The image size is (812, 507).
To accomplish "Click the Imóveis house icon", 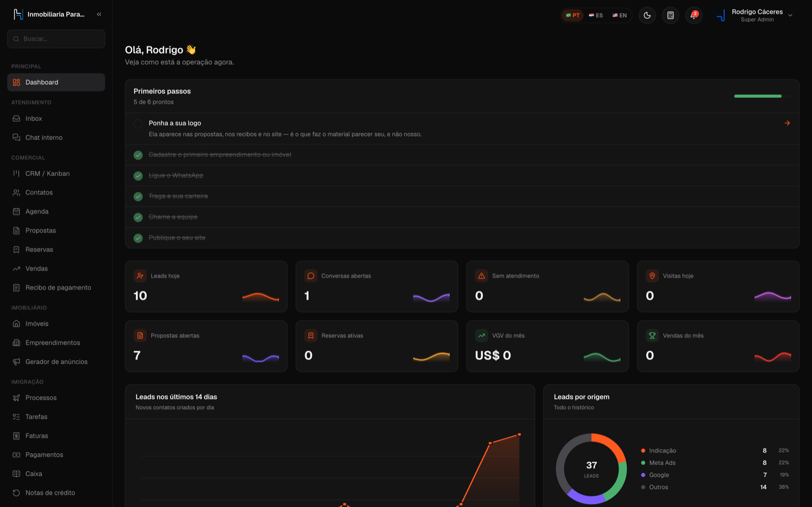I will 16,324.
